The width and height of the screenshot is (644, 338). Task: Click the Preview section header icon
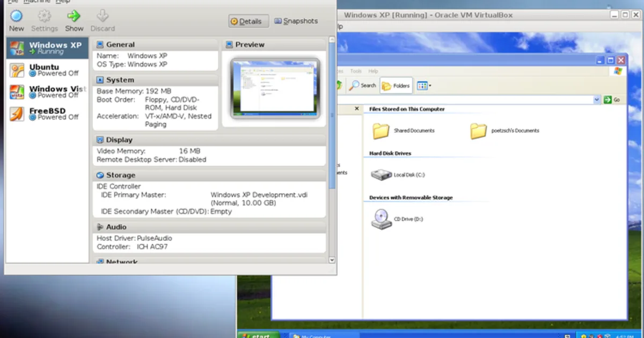click(x=229, y=45)
